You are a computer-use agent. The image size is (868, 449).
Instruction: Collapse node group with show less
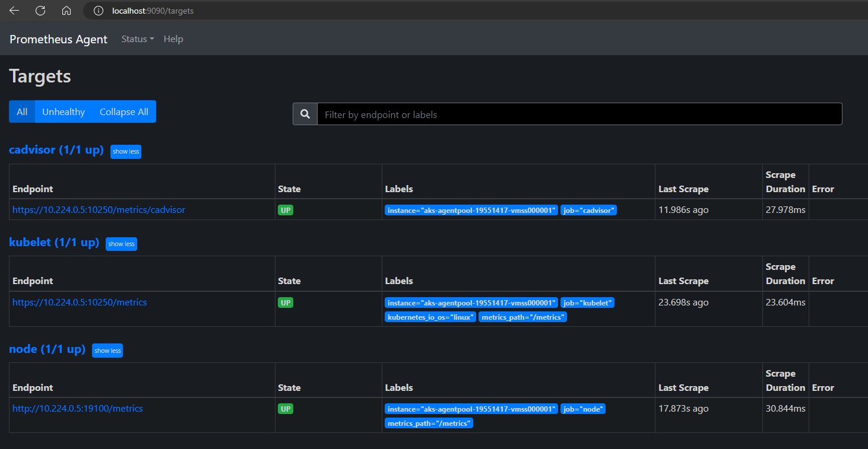107,351
